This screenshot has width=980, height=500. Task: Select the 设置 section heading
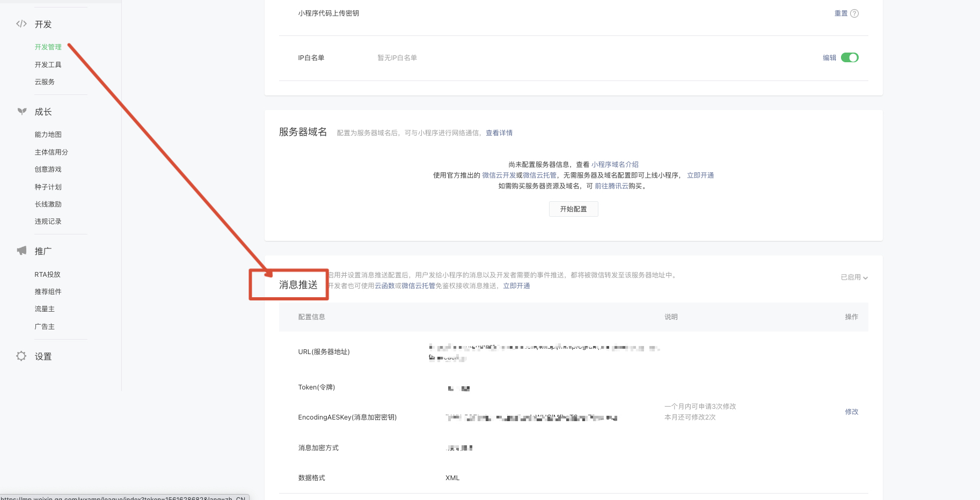pos(43,356)
